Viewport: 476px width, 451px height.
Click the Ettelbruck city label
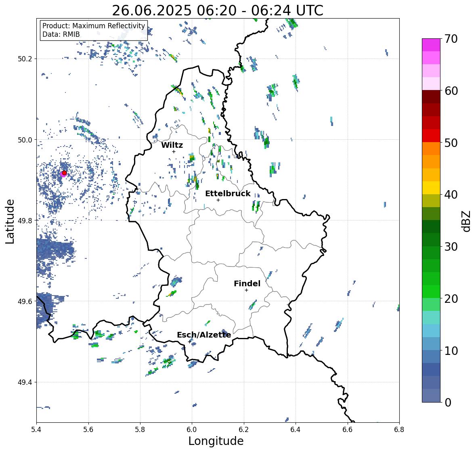[228, 194]
